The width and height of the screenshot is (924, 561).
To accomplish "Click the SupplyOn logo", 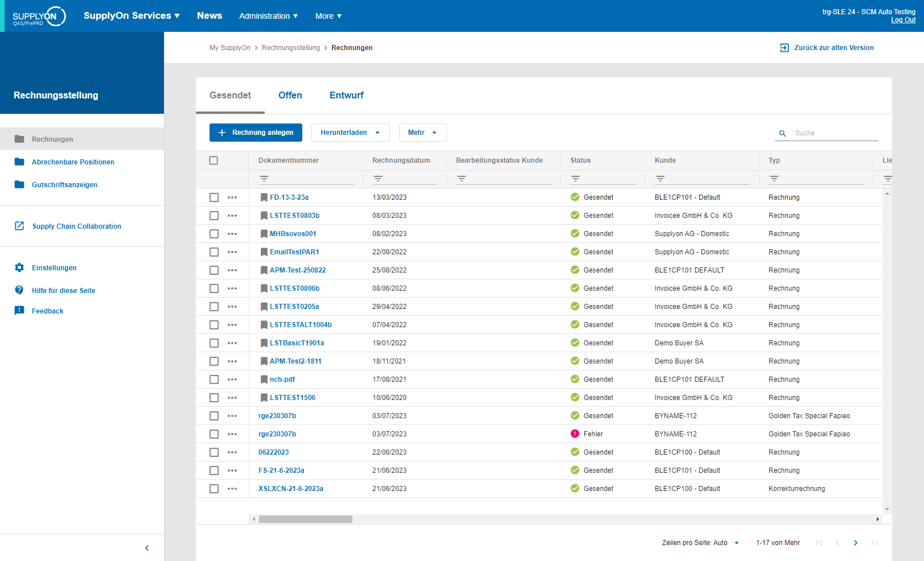I will (39, 16).
